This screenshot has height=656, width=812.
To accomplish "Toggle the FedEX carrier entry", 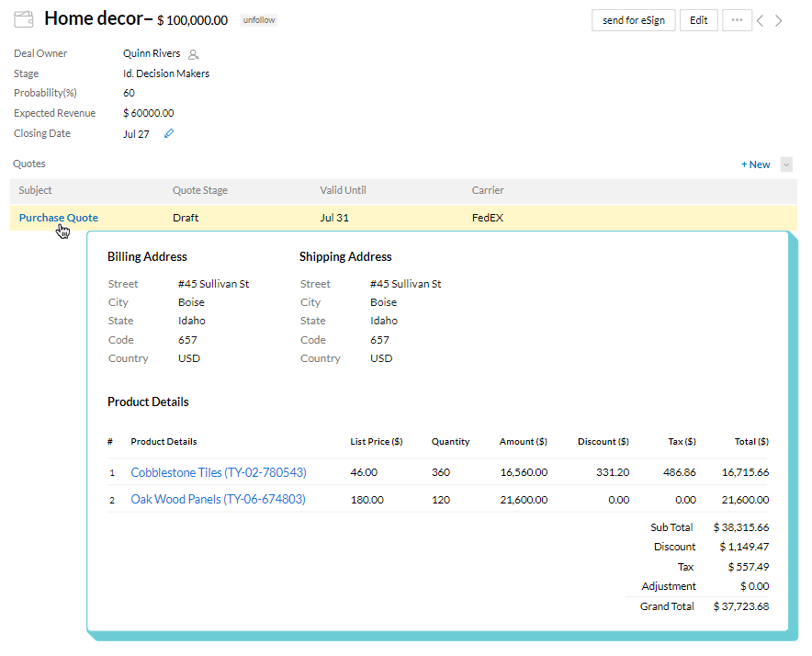I will pos(487,218).
